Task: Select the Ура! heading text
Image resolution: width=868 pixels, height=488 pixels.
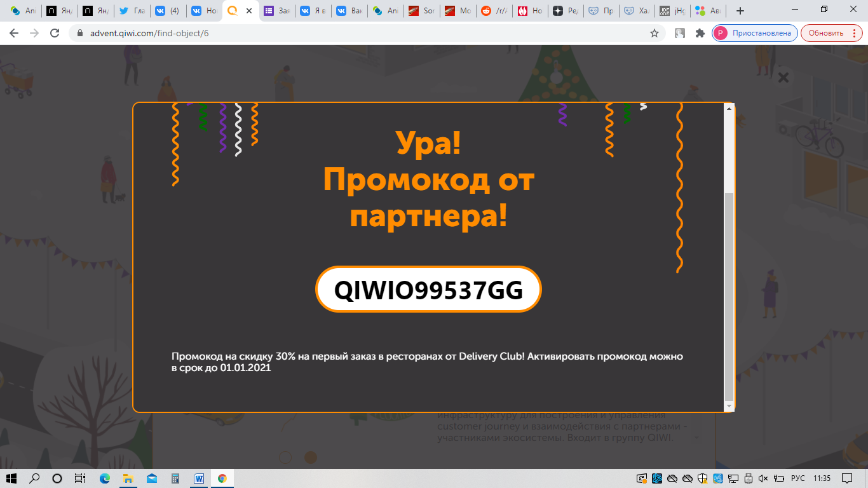Action: [428, 142]
